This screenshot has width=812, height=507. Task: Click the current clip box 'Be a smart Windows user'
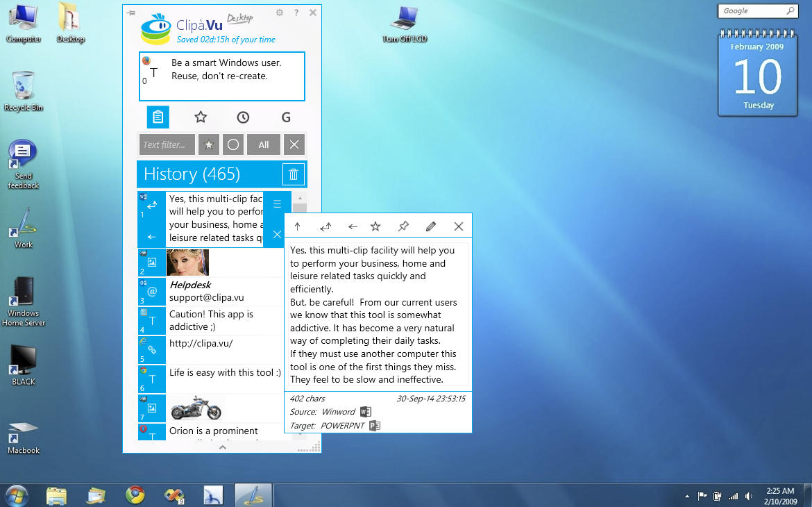coord(222,76)
